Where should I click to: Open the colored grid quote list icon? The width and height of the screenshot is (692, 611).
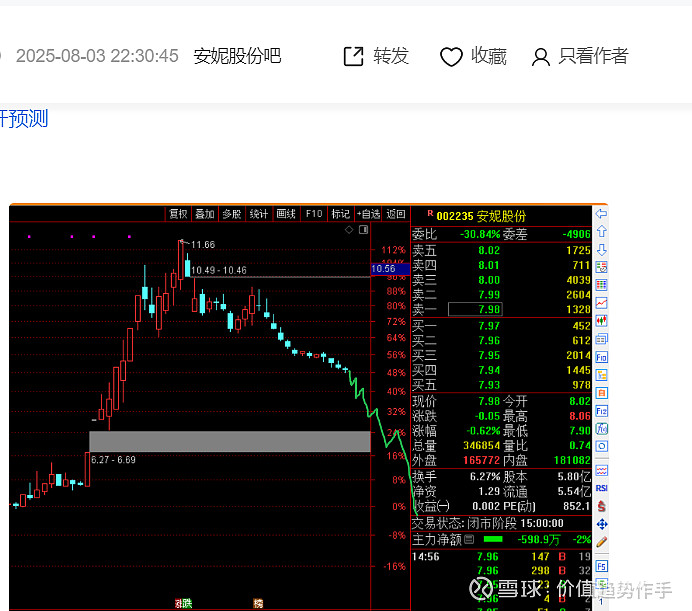[601, 285]
